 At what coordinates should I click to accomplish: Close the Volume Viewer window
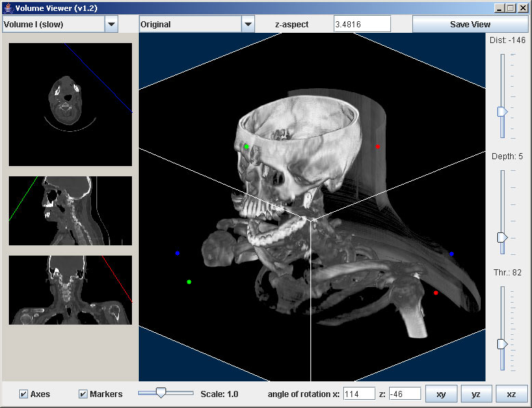click(523, 8)
